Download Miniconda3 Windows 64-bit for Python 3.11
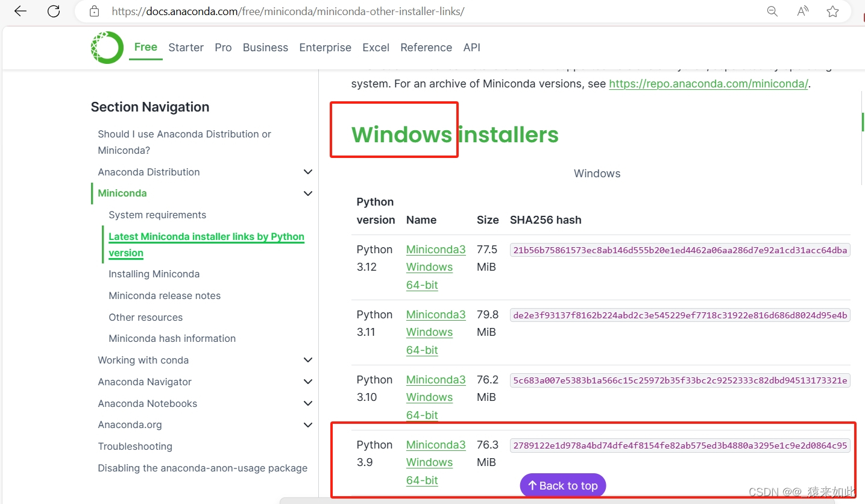 pyautogui.click(x=436, y=332)
